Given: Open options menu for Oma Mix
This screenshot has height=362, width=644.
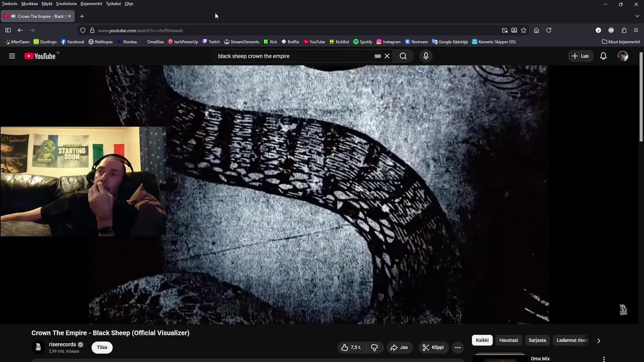Looking at the screenshot, I should point(604,359).
